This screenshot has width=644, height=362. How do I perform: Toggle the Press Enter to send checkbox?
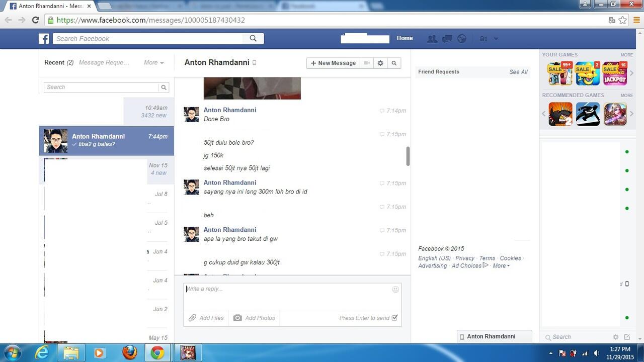click(394, 318)
